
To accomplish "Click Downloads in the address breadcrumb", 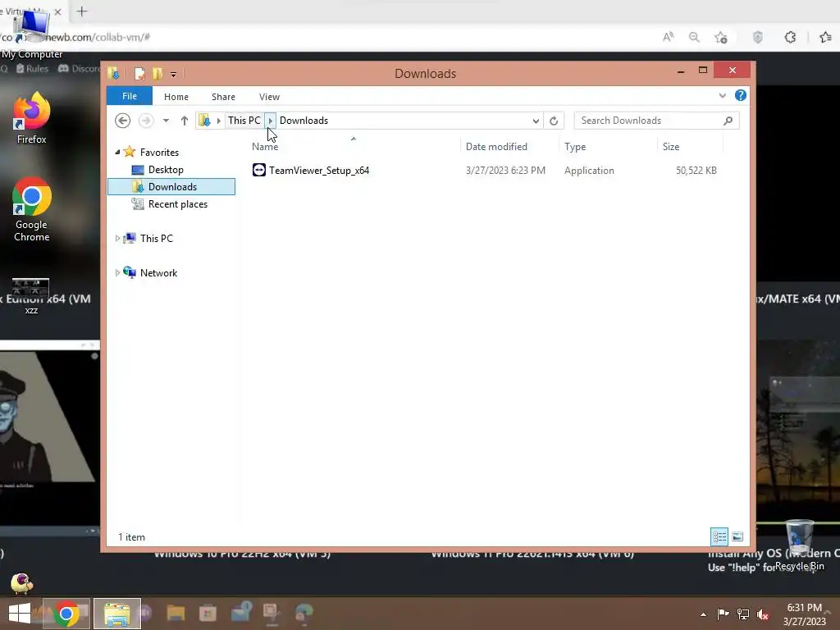I will (304, 121).
